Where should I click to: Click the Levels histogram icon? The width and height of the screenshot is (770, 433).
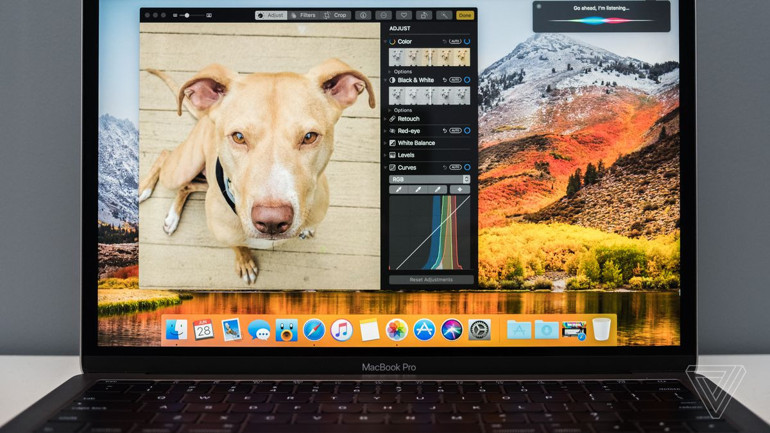pyautogui.click(x=392, y=155)
